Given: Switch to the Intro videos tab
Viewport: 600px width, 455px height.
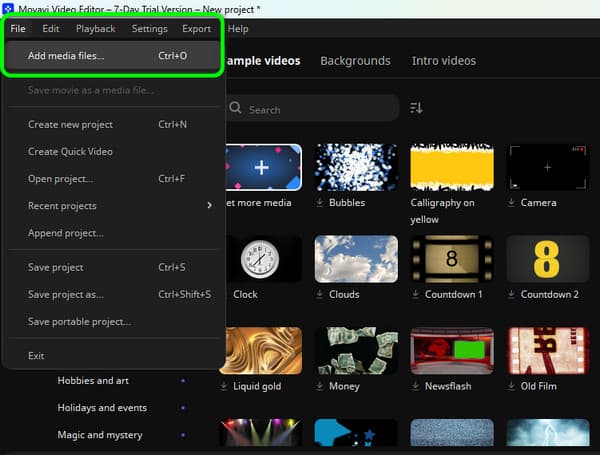Looking at the screenshot, I should point(444,61).
